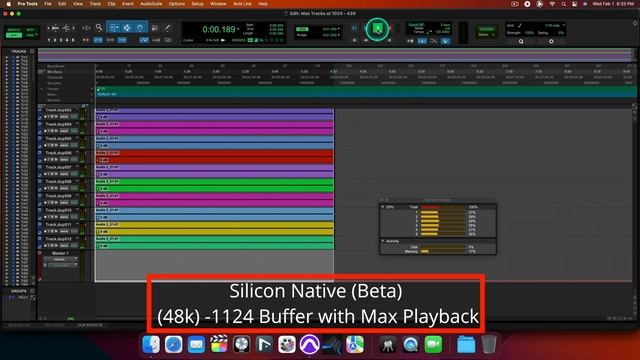Click the Default: 4/4 meter marker
Viewport: 640px width, 360px height.
pos(107,94)
